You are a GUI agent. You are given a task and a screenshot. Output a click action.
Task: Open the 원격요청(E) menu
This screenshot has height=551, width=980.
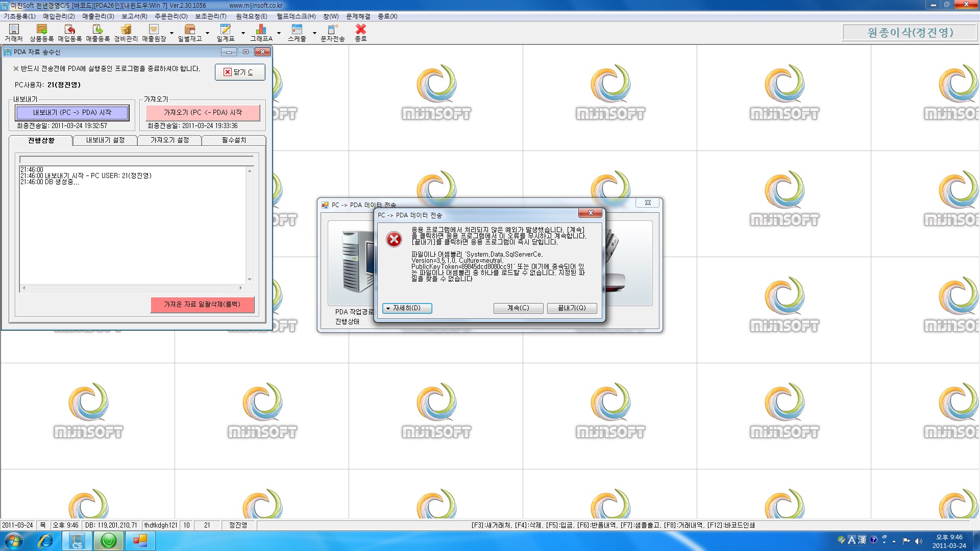(251, 16)
